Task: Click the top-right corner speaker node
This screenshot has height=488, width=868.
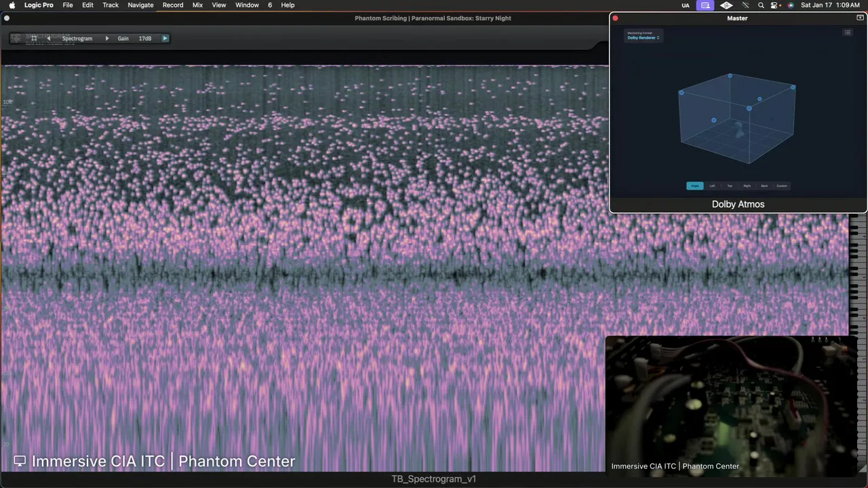Action: tap(793, 87)
